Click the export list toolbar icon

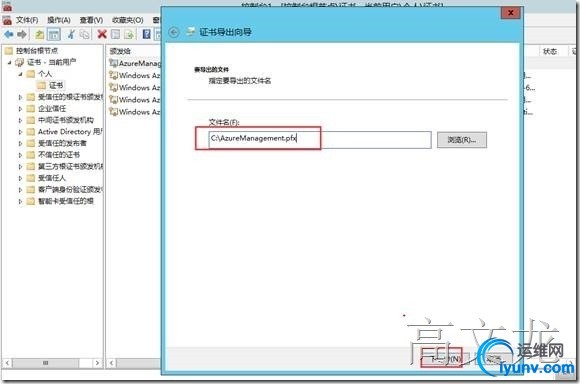[129, 34]
